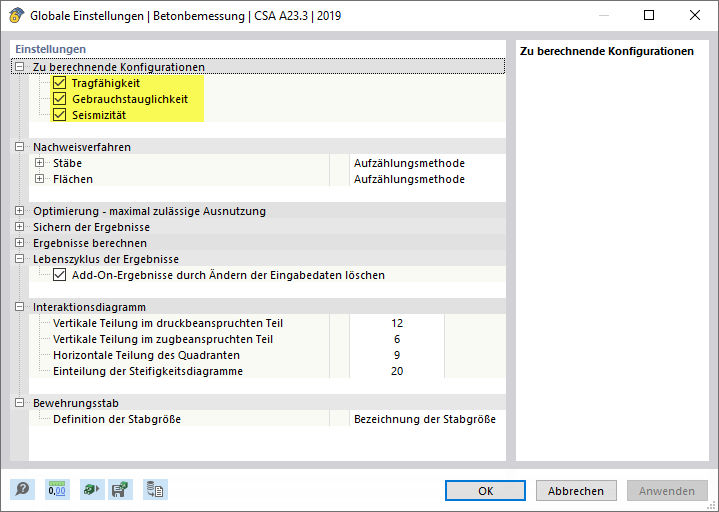The width and height of the screenshot is (719, 512).
Task: Click the database copy settings icon
Action: [155, 490]
